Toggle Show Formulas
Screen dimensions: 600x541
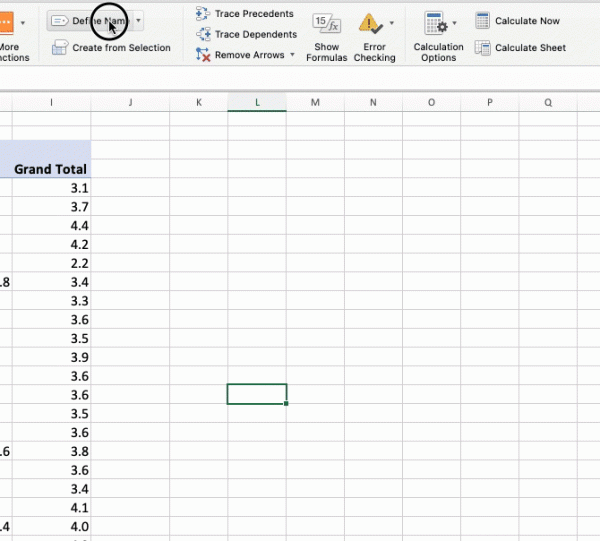(326, 37)
